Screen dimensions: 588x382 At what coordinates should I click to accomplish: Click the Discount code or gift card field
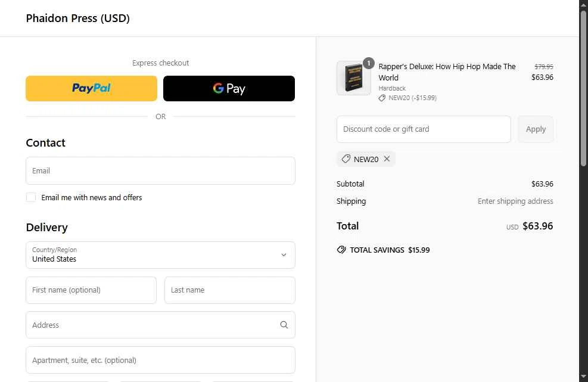click(x=424, y=129)
